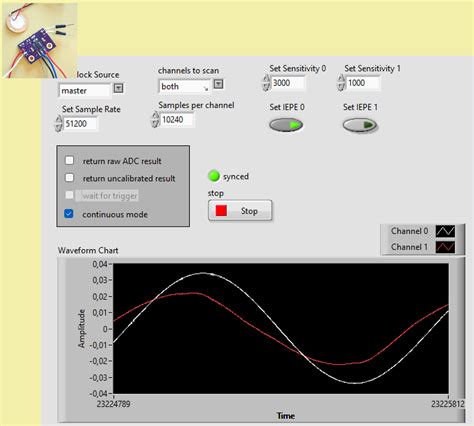This screenshot has height=426, width=474.
Task: Click the 23225812 time axis end value
Action: 448,404
